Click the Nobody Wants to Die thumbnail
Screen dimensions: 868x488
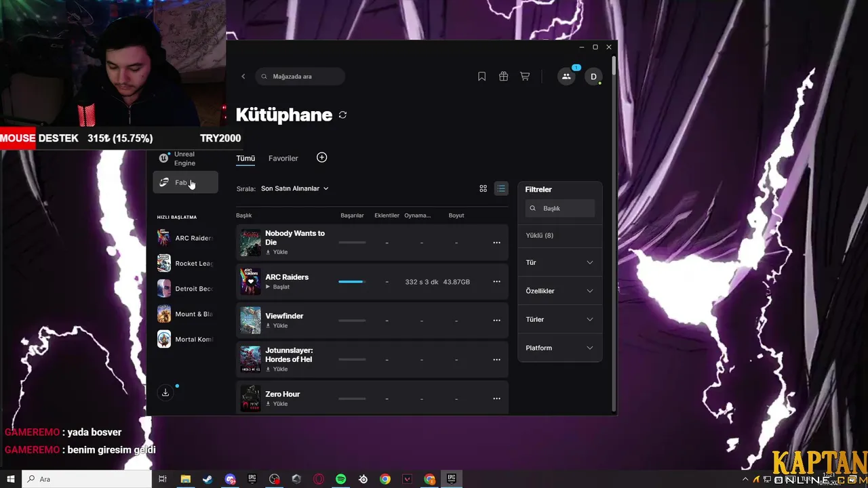250,243
